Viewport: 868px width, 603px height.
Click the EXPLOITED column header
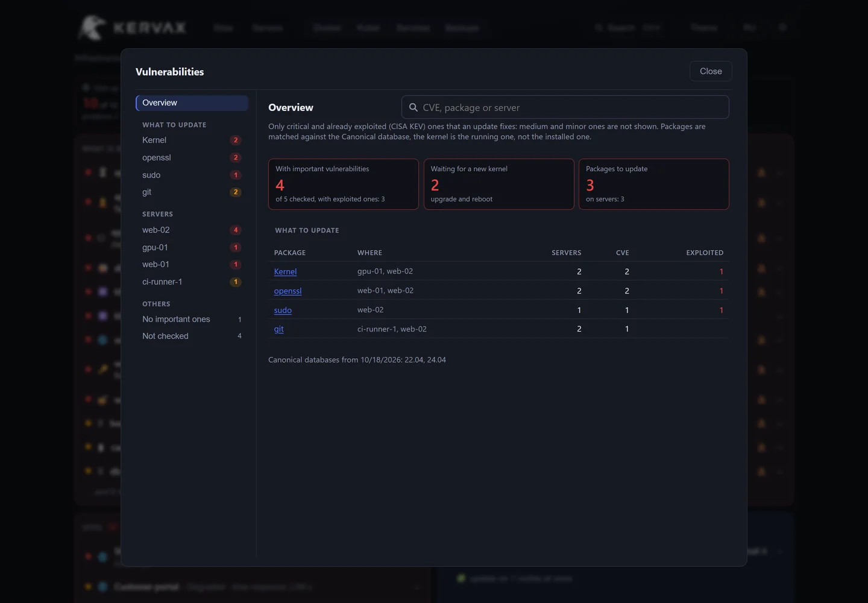point(705,253)
